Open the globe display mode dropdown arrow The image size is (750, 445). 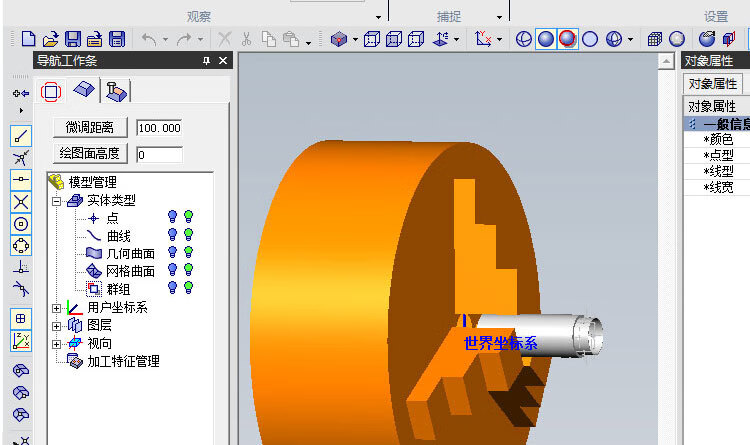coord(630,39)
